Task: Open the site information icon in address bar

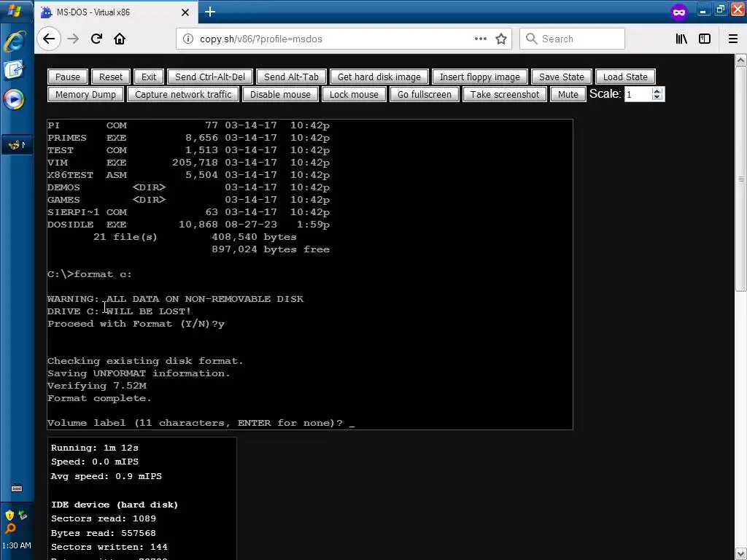Action: coord(188,39)
